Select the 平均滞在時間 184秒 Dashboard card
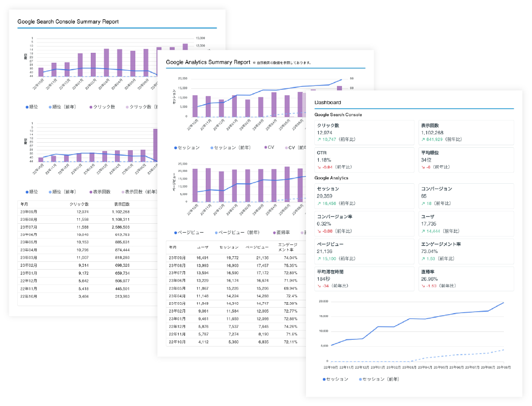The height and width of the screenshot is (406, 532). pos(364,279)
